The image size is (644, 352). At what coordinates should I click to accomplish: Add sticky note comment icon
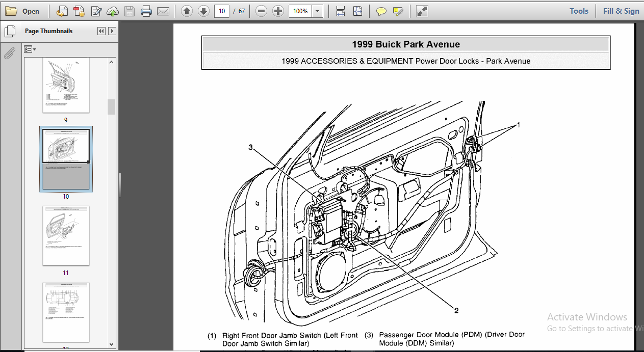(x=381, y=11)
